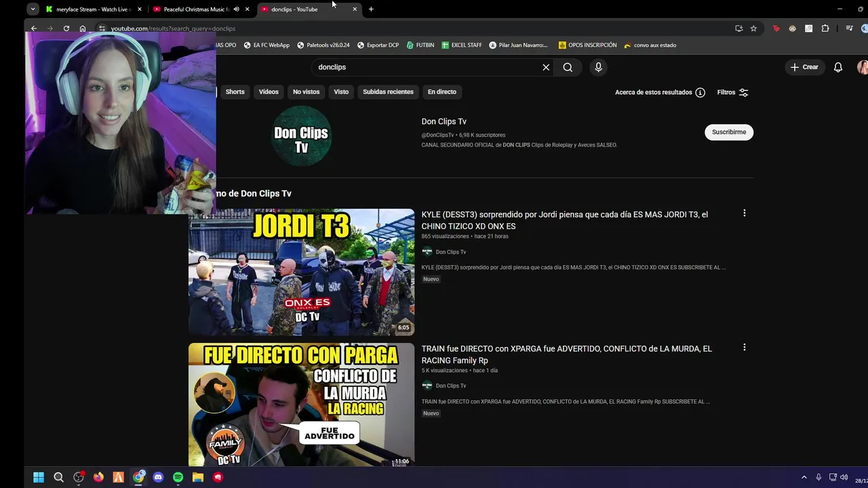Open the media controls icon
Viewport: 868px width, 488px height.
[849, 28]
